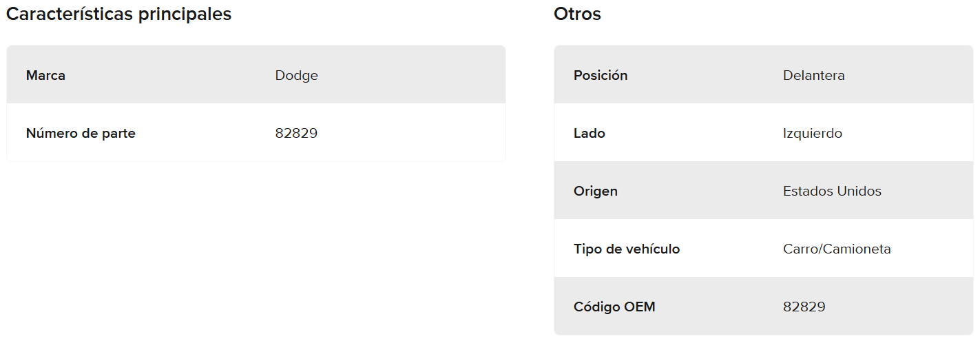Click the Características principales heading

[118, 14]
